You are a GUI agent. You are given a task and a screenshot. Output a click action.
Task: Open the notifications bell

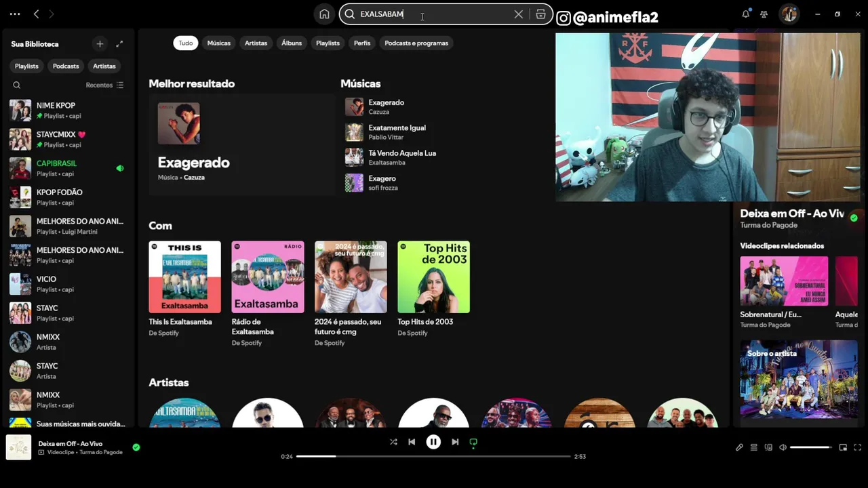coord(746,14)
